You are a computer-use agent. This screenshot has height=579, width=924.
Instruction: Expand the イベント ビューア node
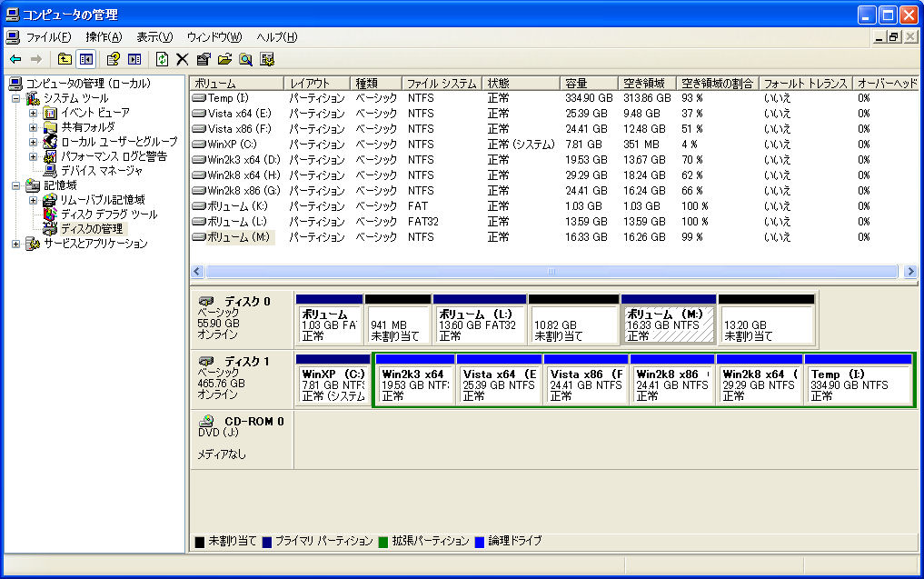(33, 113)
